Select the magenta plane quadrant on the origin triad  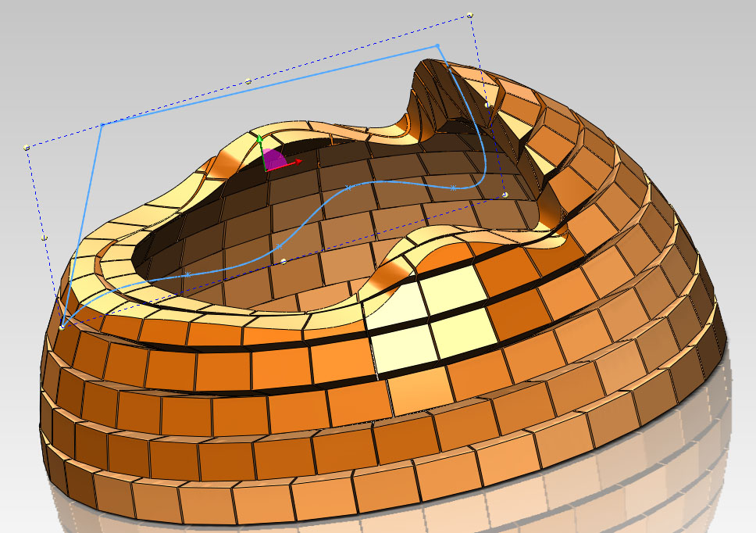pyautogui.click(x=273, y=159)
